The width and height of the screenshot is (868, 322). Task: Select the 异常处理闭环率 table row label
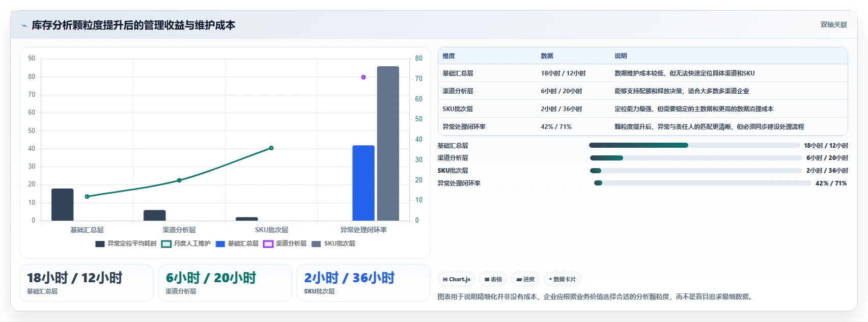[464, 127]
